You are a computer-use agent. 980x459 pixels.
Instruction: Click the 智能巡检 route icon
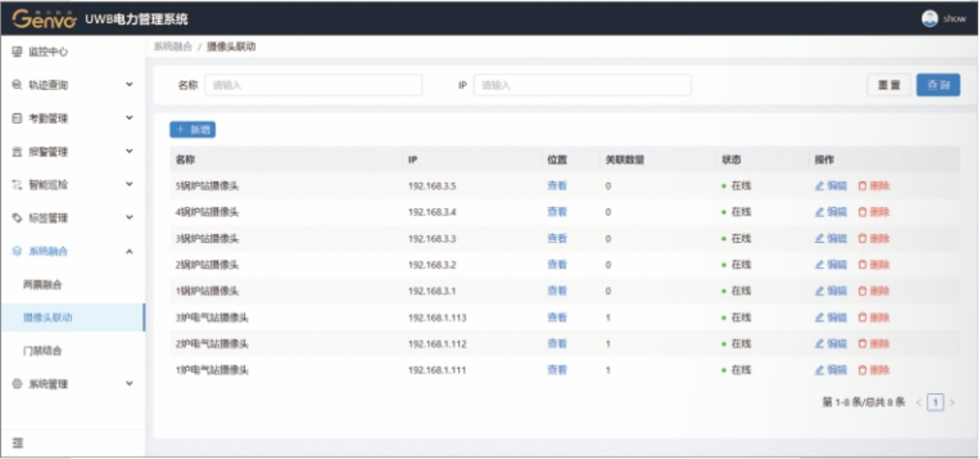point(18,184)
